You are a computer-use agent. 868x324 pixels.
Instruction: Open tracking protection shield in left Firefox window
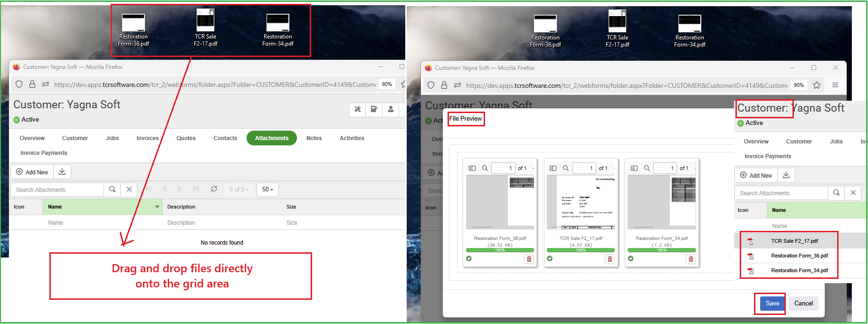tap(19, 84)
